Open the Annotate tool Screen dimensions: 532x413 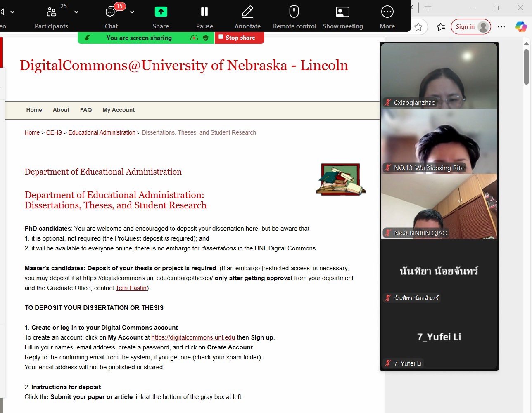click(247, 17)
